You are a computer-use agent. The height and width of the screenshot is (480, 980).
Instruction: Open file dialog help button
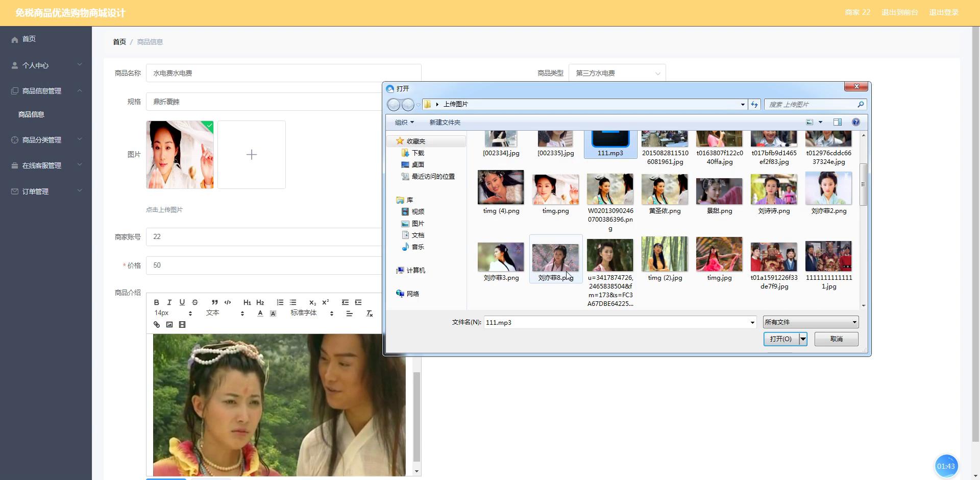click(856, 122)
